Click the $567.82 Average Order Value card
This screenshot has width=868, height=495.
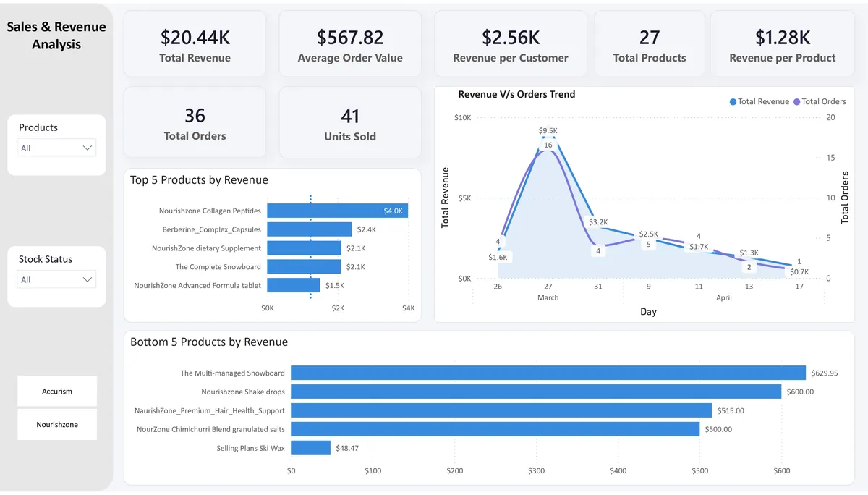(350, 44)
